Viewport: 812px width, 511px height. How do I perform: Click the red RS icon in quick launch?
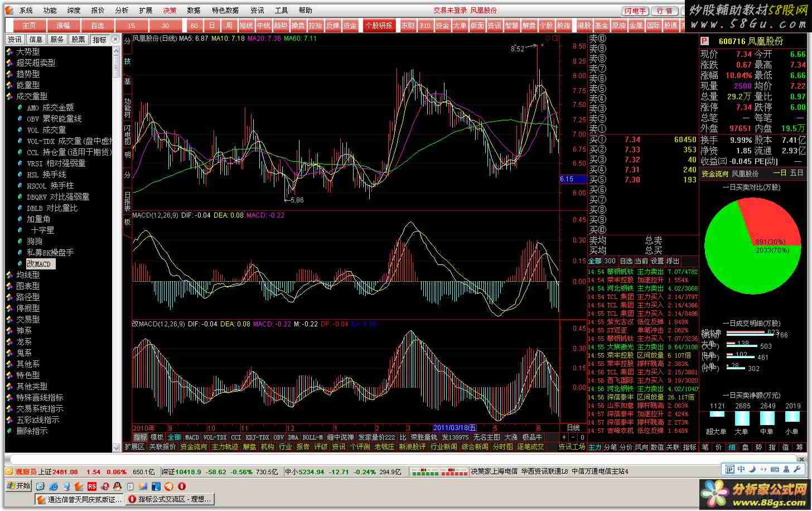pos(92,486)
